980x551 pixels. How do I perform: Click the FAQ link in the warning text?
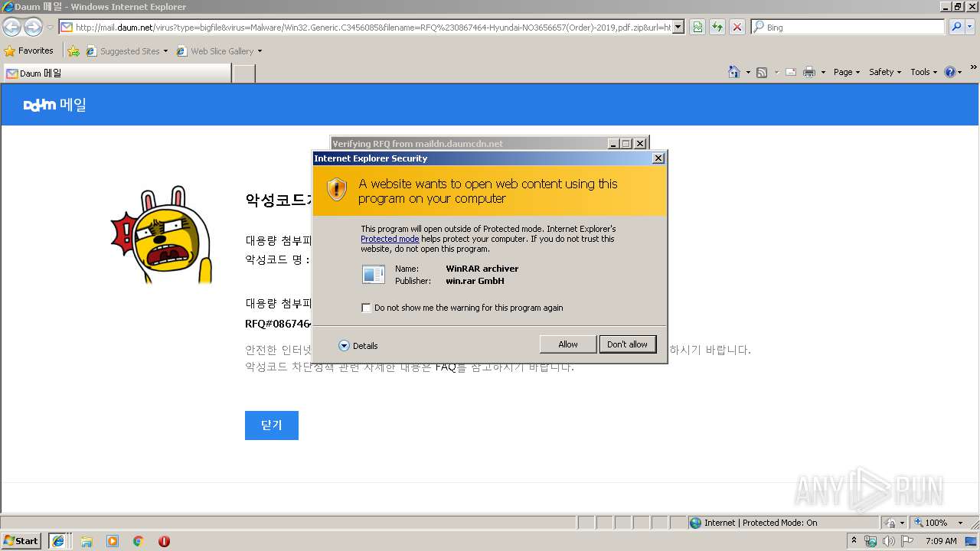[446, 367]
